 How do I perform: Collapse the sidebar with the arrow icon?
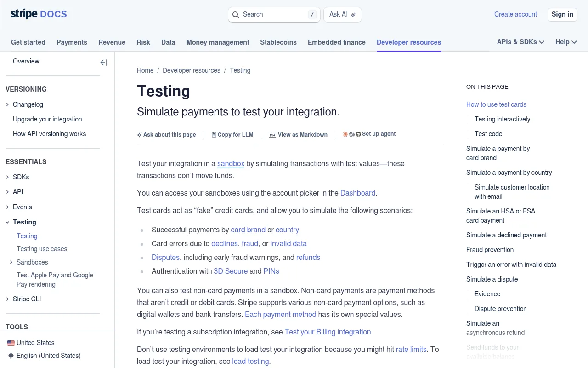tap(104, 63)
